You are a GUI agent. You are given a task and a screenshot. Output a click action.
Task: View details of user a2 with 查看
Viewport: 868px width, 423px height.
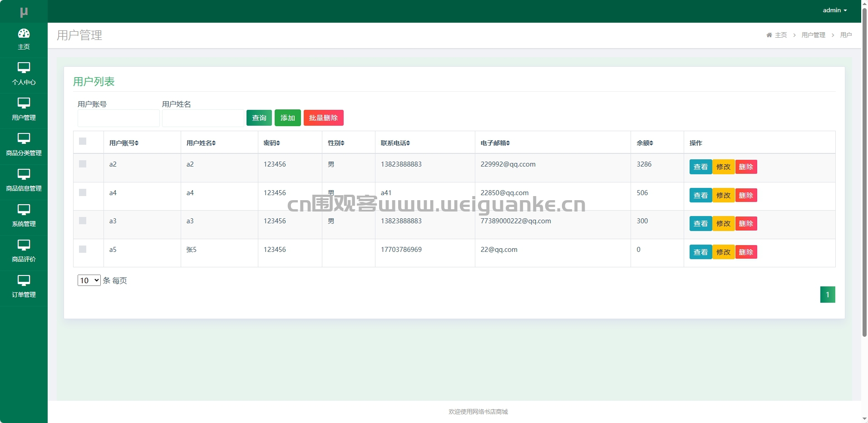pos(700,167)
